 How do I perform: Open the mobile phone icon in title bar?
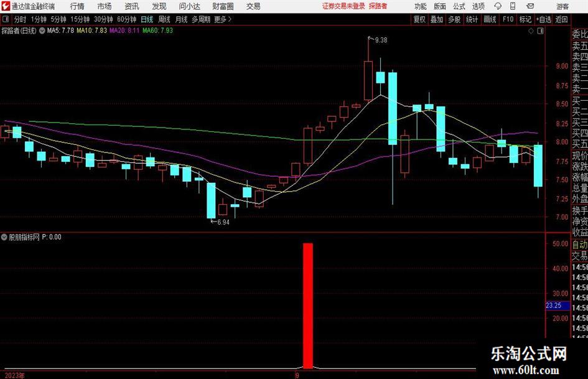(513, 6)
